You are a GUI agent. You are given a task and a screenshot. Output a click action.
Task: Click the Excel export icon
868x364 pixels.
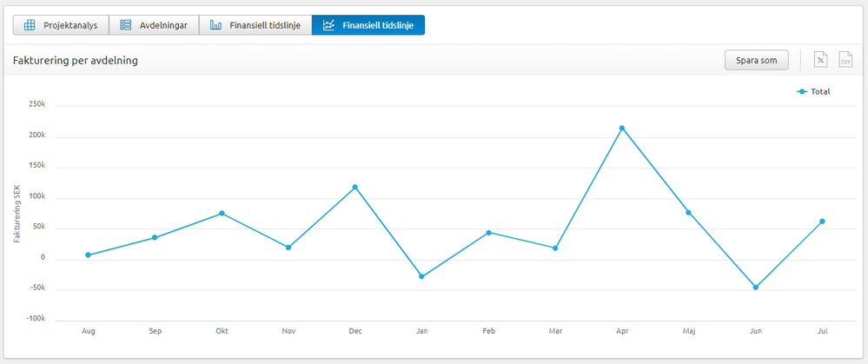[819, 59]
